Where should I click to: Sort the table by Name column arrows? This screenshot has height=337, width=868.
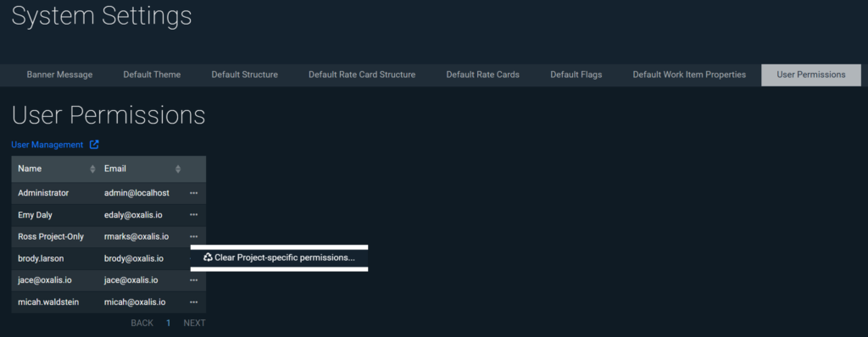(x=92, y=168)
